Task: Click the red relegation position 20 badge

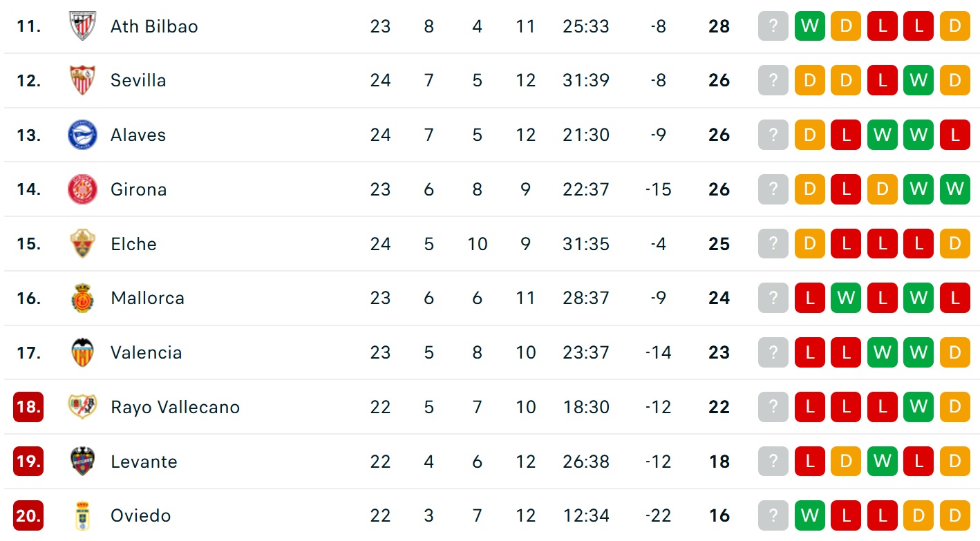Action: click(28, 515)
